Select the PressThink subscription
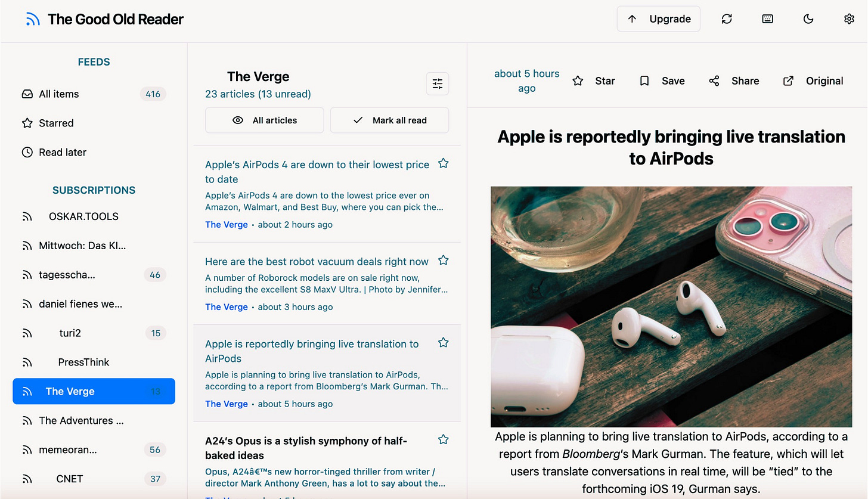This screenshot has width=868, height=499. click(x=94, y=362)
